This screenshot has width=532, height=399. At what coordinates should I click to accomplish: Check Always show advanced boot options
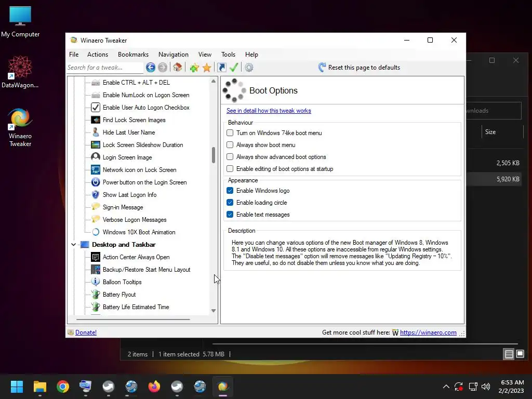pos(230,156)
